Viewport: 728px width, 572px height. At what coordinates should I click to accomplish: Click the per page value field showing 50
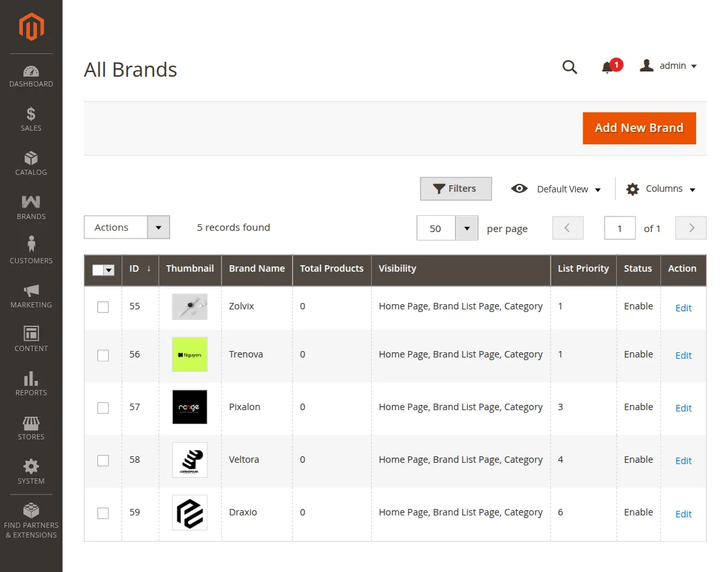coord(436,228)
